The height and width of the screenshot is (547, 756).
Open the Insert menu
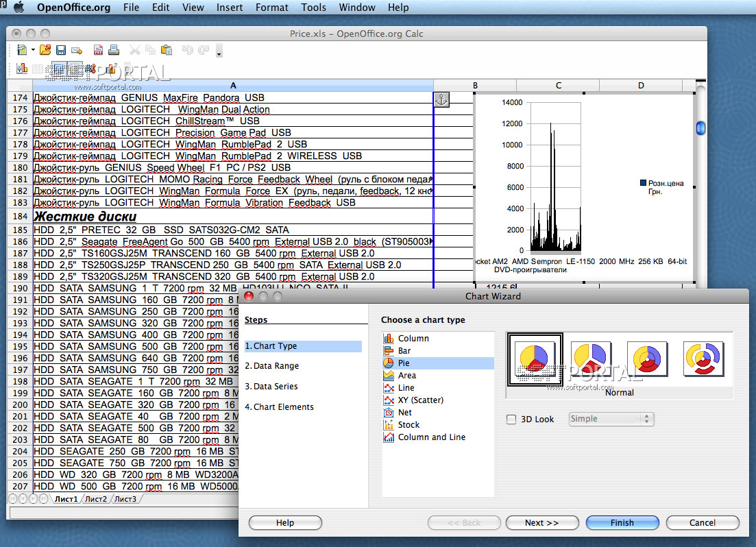click(230, 8)
